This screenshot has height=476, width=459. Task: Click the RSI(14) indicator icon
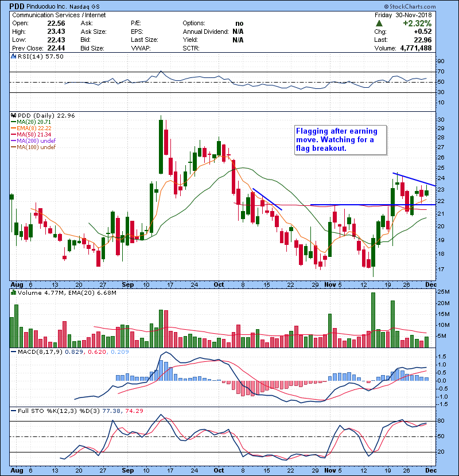coord(13,56)
